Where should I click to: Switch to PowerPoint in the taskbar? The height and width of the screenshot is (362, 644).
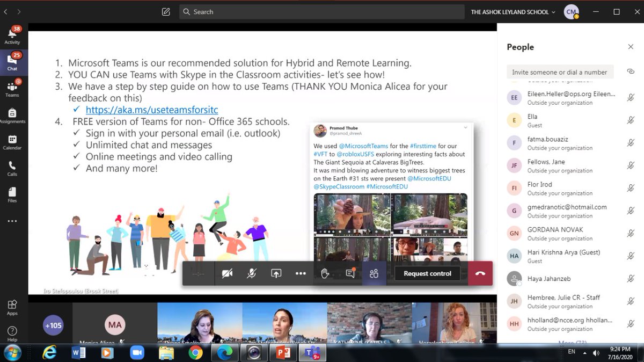282,352
